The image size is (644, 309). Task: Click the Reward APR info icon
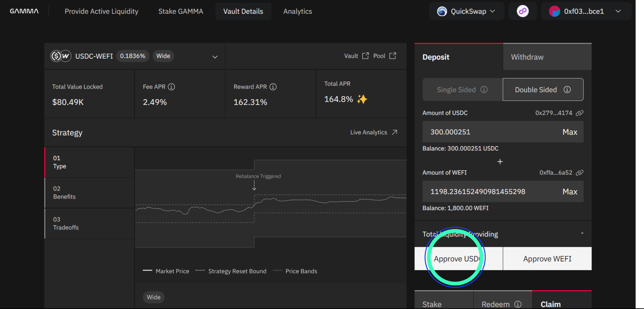273,87
